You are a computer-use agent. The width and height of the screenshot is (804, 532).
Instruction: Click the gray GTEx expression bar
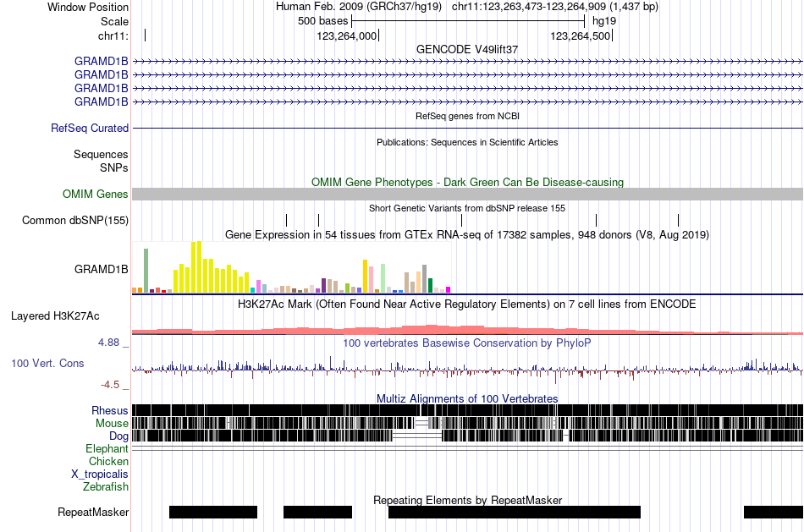pyautogui.click(x=425, y=279)
